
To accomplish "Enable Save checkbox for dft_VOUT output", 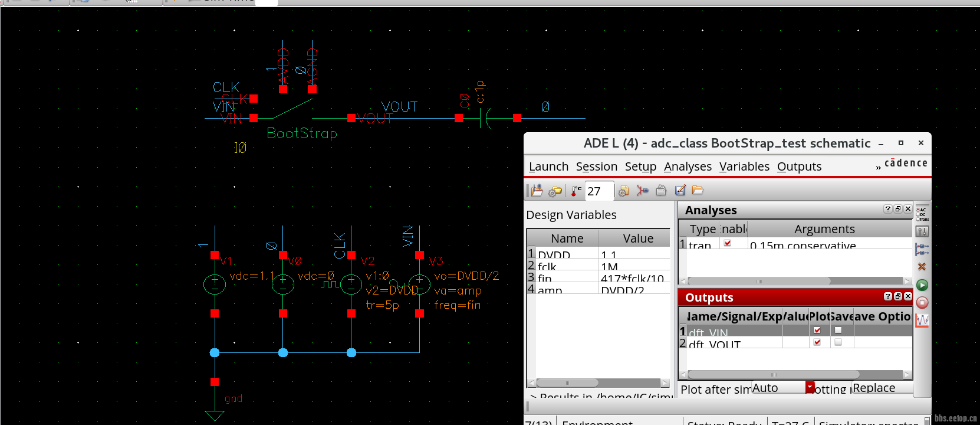I will (838, 342).
